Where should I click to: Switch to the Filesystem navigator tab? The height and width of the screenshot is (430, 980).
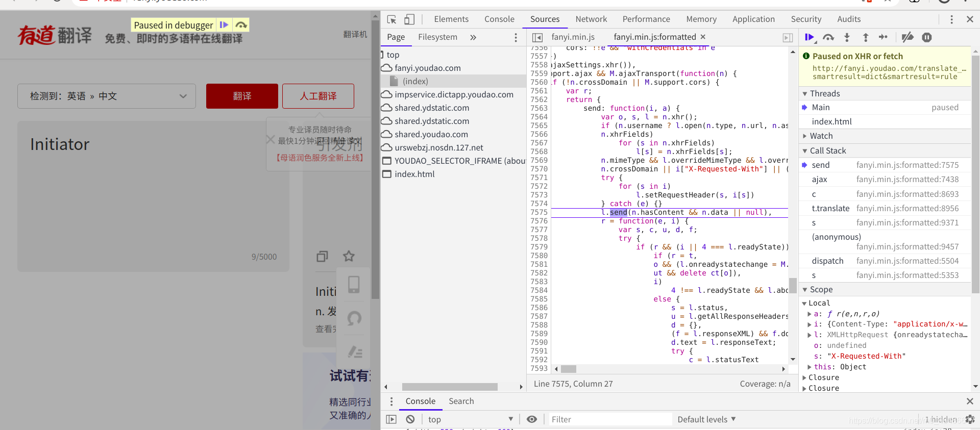click(437, 37)
